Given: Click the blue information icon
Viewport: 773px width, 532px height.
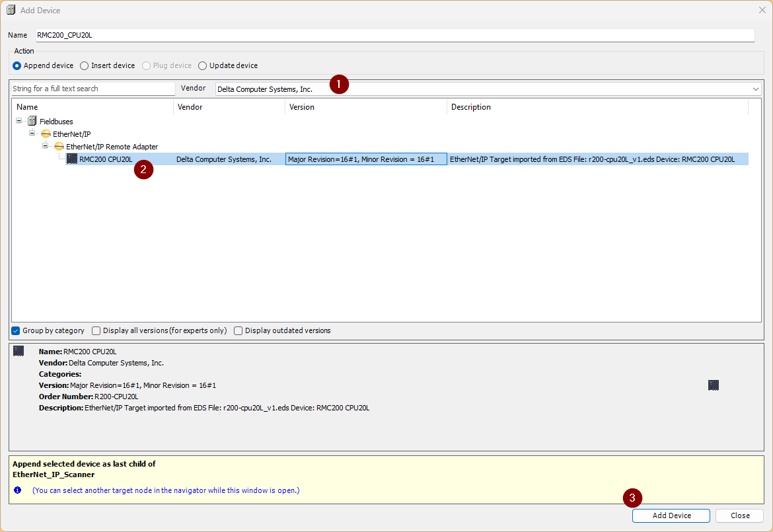Looking at the screenshot, I should pos(18,490).
